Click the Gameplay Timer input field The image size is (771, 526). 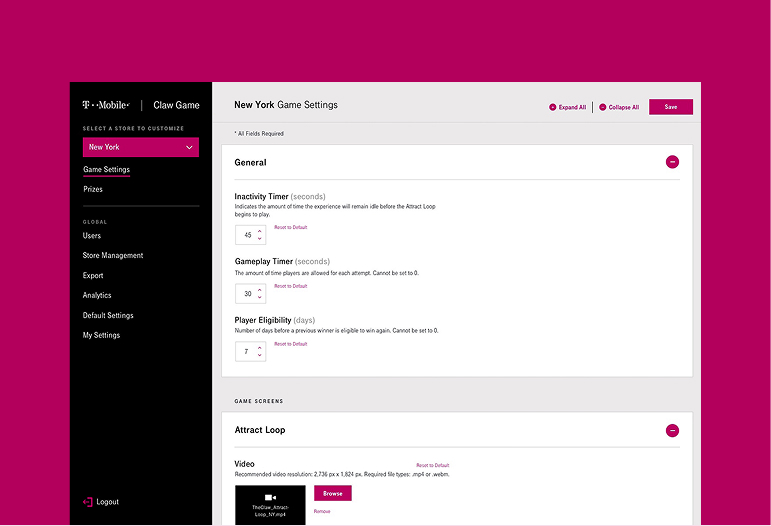pyautogui.click(x=250, y=293)
